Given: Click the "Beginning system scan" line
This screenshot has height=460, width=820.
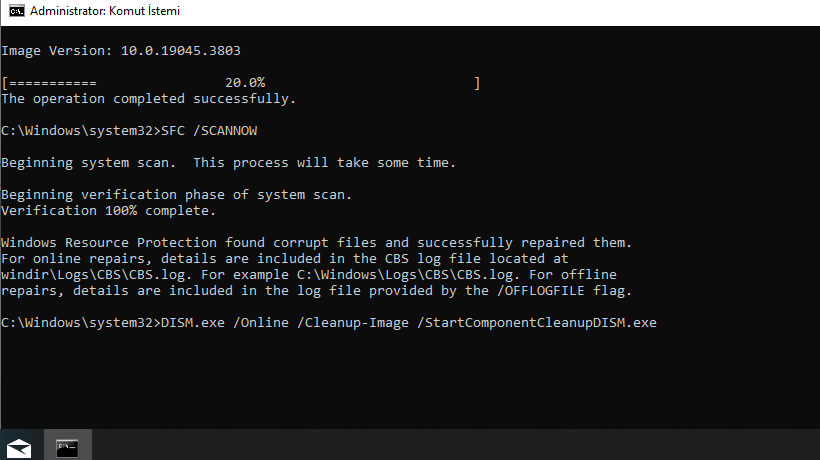Looking at the screenshot, I should click(228, 163).
